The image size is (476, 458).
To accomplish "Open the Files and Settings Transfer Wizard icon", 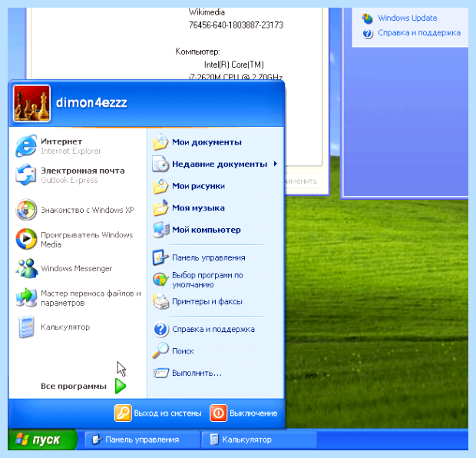I will click(26, 297).
